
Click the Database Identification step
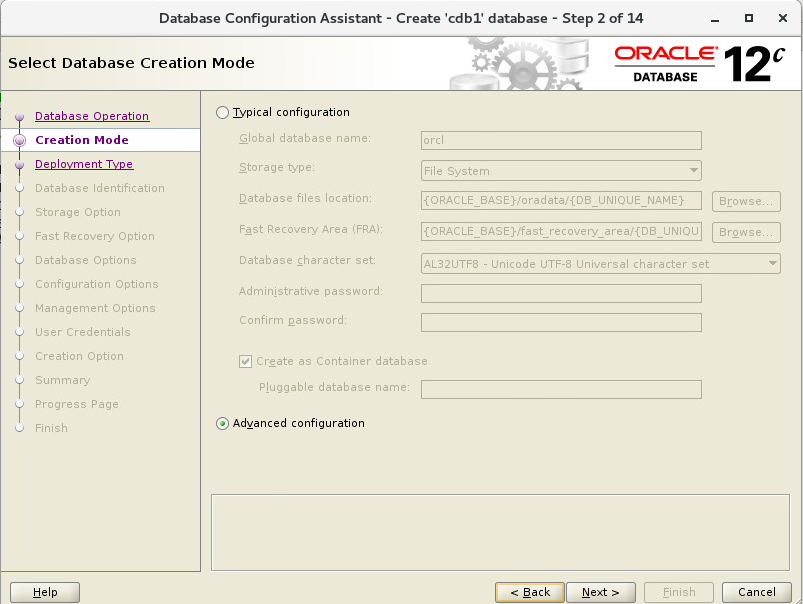(x=100, y=188)
